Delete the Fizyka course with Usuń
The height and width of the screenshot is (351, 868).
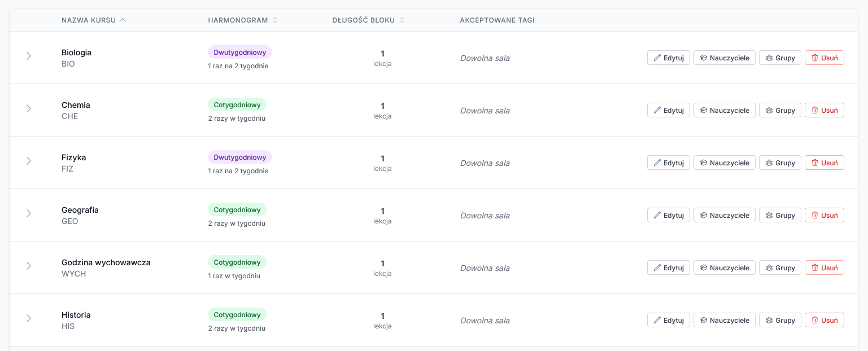pyautogui.click(x=824, y=163)
